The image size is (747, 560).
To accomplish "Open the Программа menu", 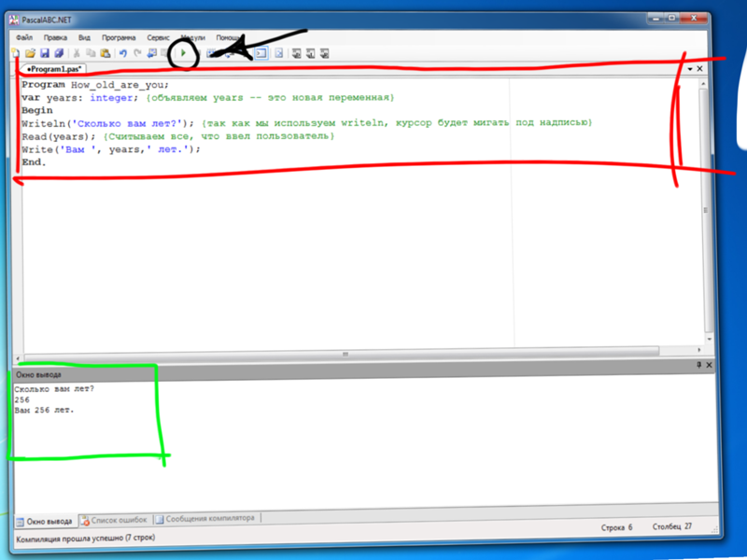I will coord(119,37).
